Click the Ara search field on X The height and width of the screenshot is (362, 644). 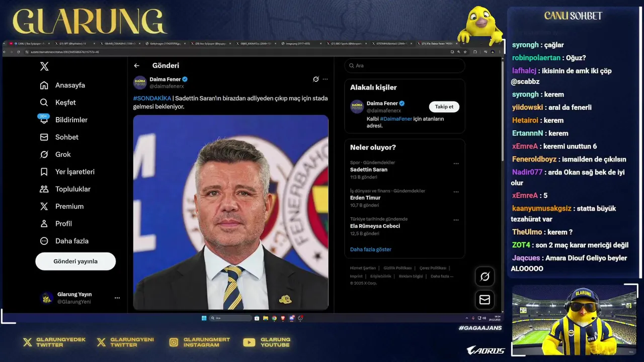pos(405,65)
